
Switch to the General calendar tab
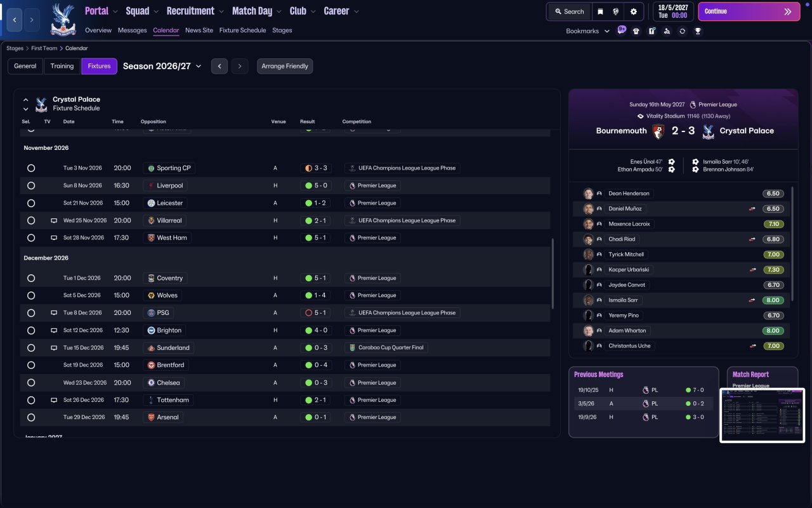pos(25,66)
